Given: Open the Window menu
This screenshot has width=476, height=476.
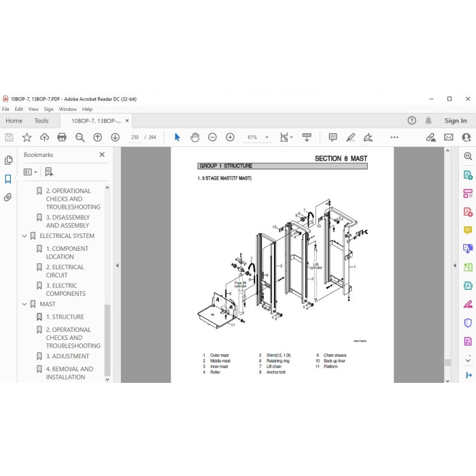Looking at the screenshot, I should click(68, 109).
